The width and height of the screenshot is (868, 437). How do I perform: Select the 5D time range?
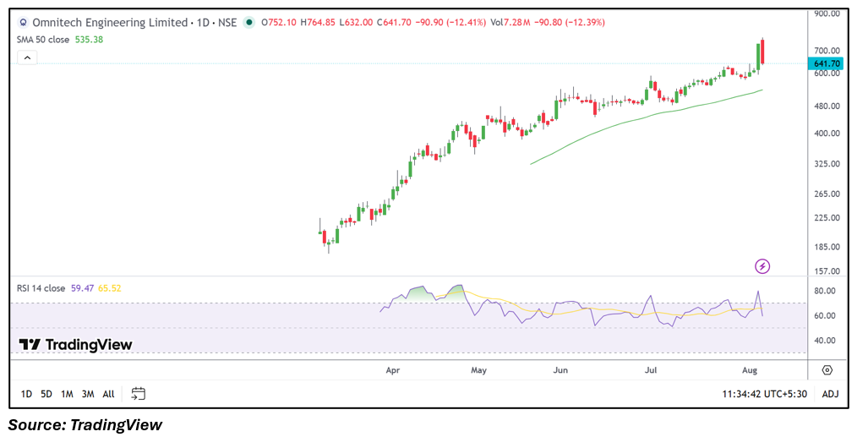tap(46, 395)
